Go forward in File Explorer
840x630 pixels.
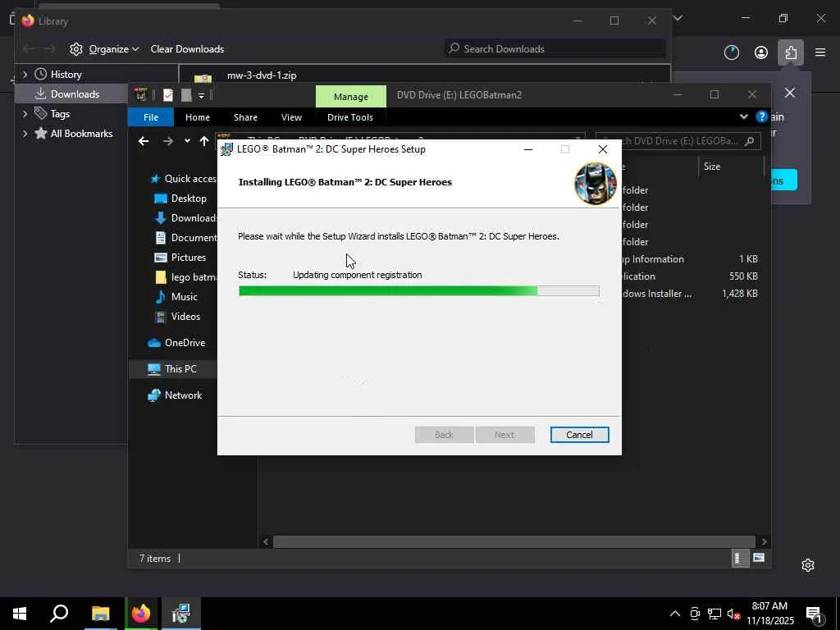[167, 141]
